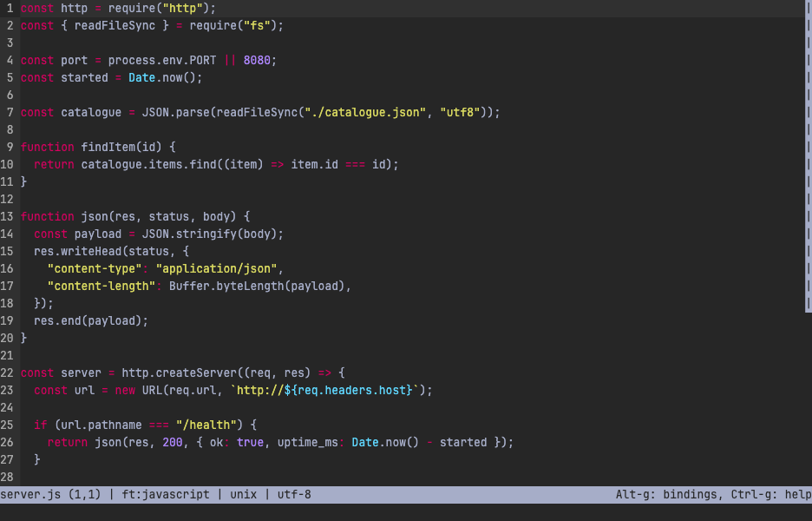Click the variable "started" on line 5
This screenshot has height=521, width=812.
(x=84, y=78)
